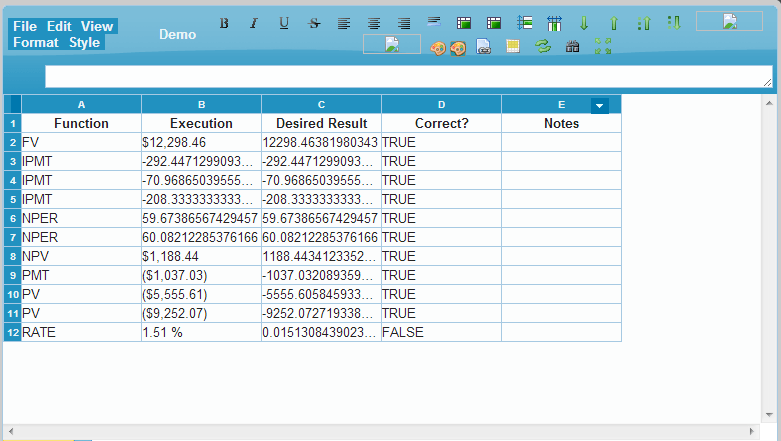This screenshot has height=441, width=781.
Task: Select the 'Notes' header cell
Action: point(561,124)
